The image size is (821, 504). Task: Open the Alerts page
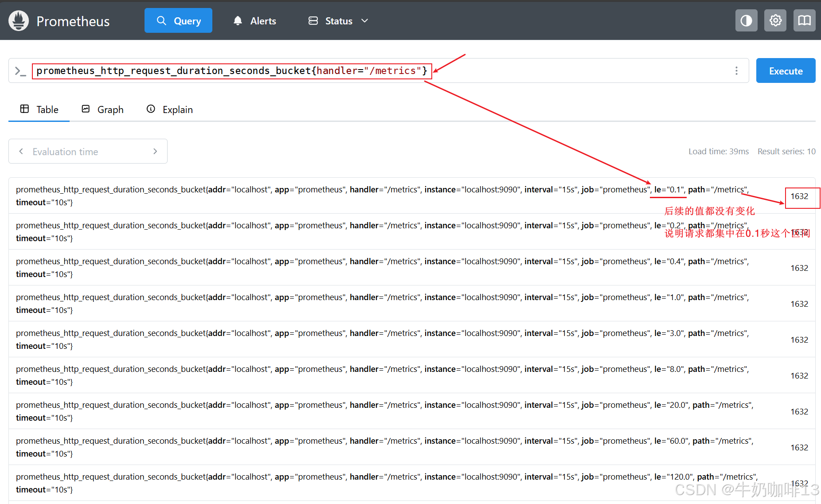pos(254,21)
